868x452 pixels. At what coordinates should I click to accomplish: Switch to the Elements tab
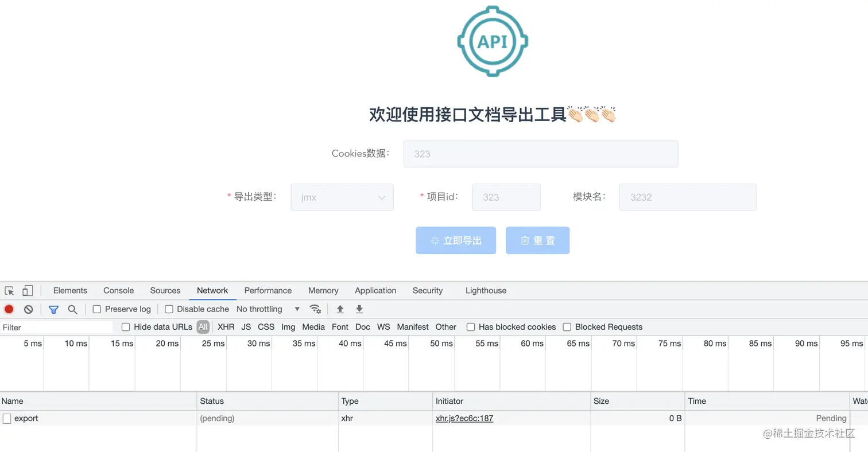[70, 291]
